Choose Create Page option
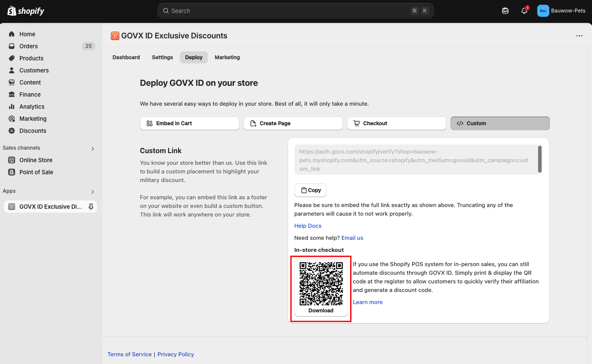The image size is (592, 364). point(293,123)
